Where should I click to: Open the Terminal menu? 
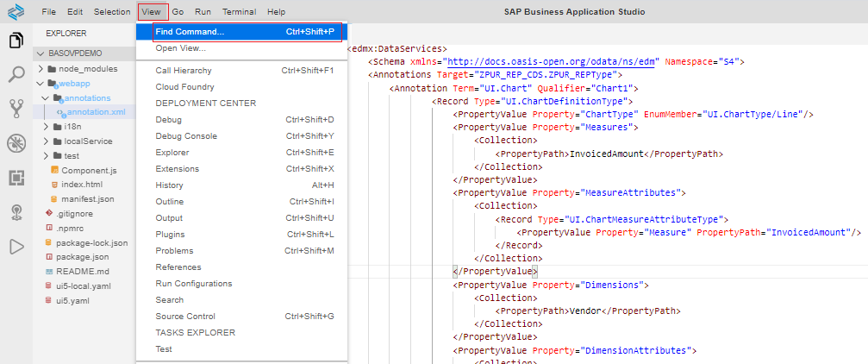(x=239, y=11)
